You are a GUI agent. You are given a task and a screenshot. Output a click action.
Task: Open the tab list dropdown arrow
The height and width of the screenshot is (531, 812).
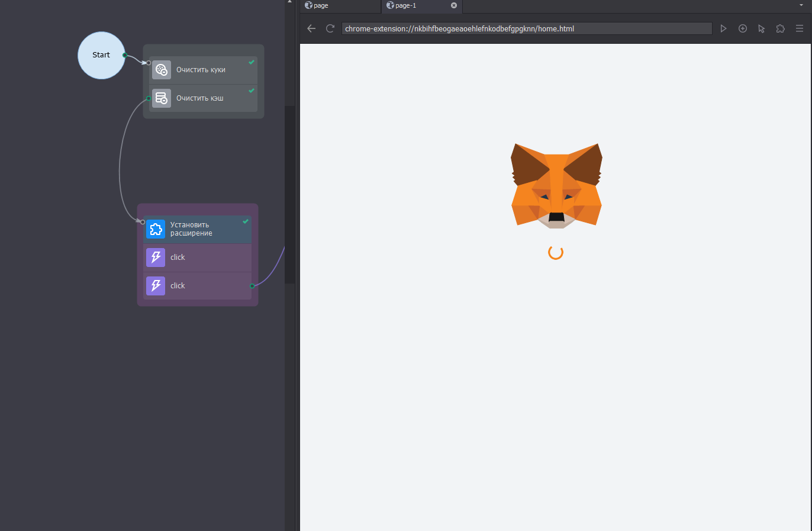pyautogui.click(x=801, y=5)
